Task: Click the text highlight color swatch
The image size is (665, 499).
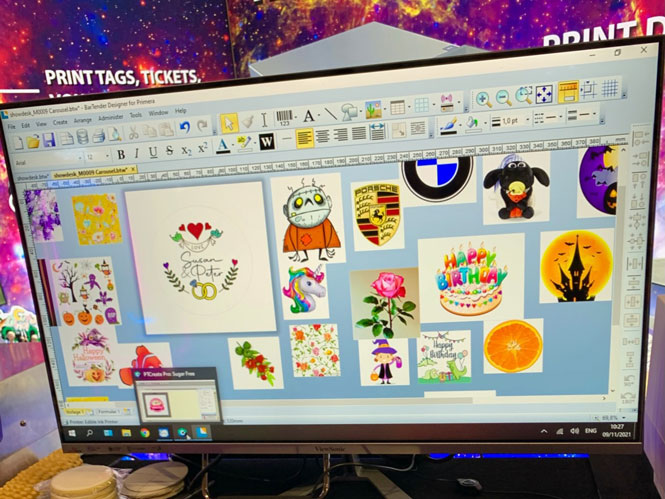Action: pyautogui.click(x=244, y=143)
